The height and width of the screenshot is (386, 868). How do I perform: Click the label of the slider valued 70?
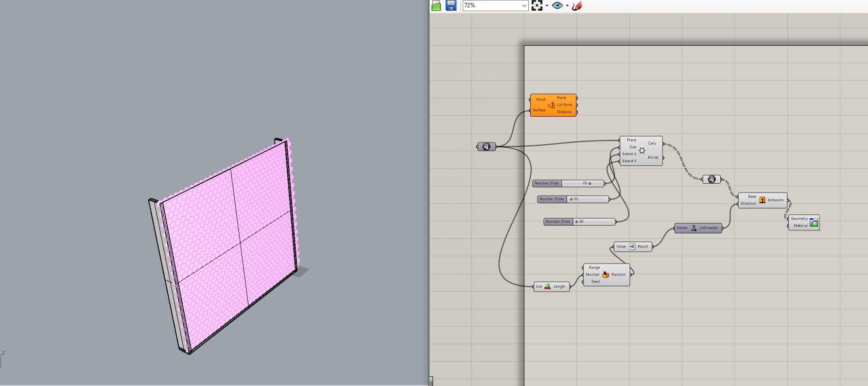547,183
